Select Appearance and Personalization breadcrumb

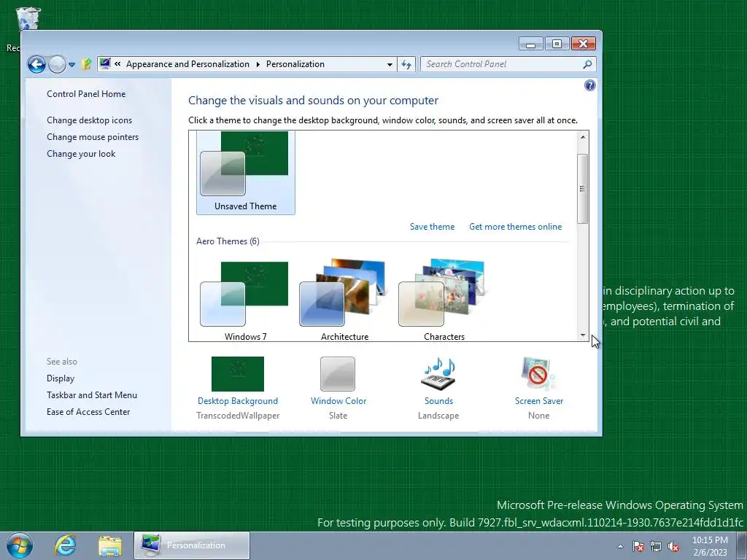click(187, 64)
